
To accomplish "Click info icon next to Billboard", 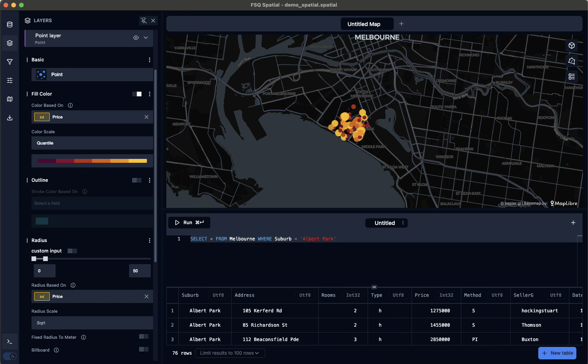I will 56,350.
